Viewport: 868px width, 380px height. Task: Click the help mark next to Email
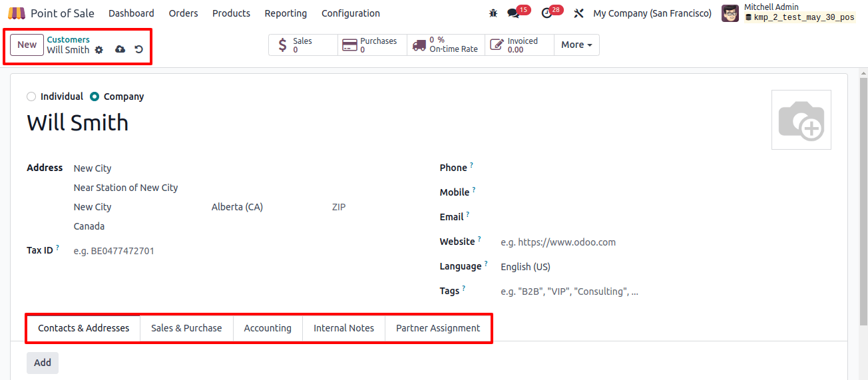(467, 214)
